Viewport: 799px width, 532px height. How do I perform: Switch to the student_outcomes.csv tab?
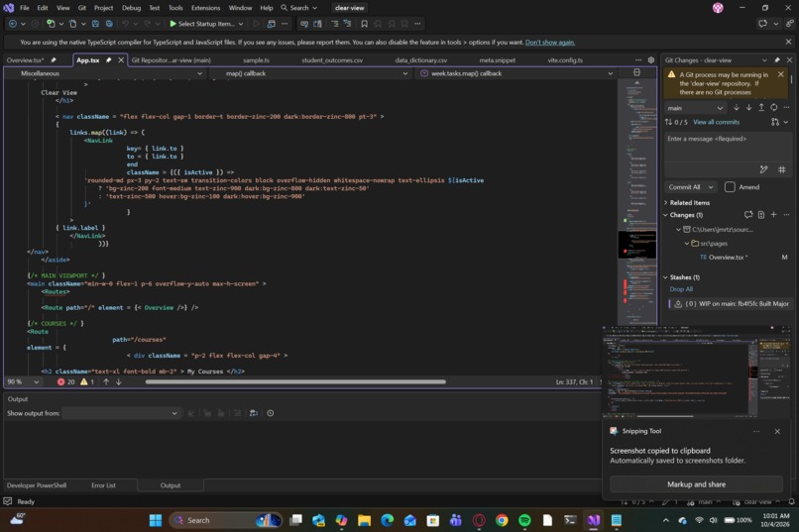[332, 60]
